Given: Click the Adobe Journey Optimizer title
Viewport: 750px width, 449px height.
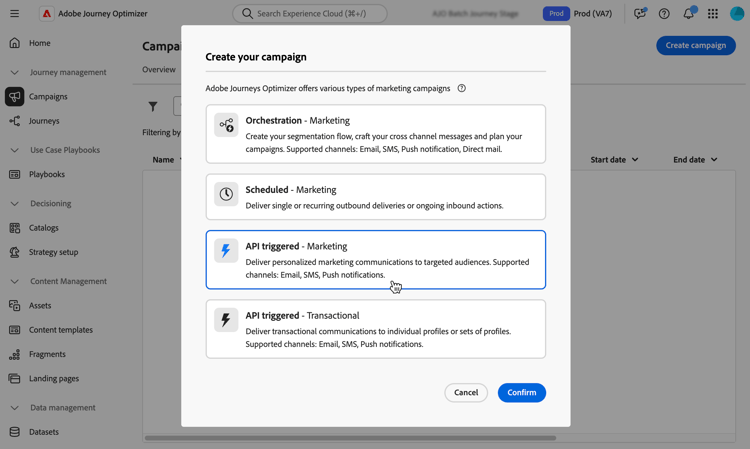Looking at the screenshot, I should coord(103,13).
